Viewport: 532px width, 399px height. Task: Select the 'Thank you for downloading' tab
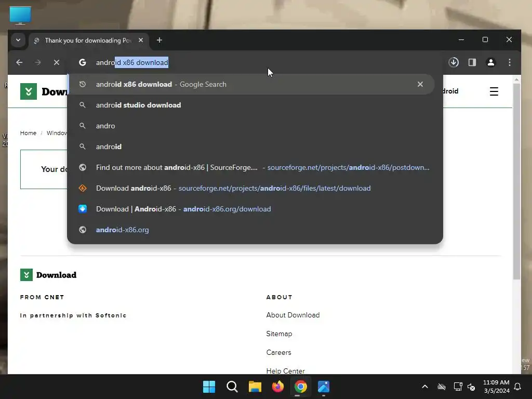(88, 41)
